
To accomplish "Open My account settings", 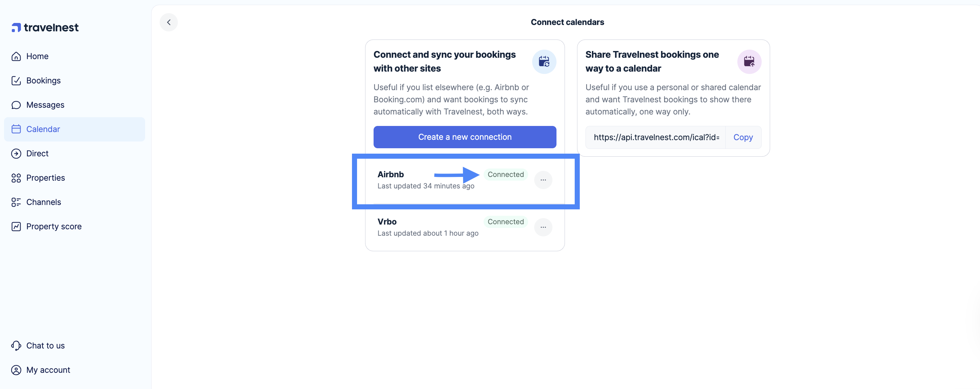I will pyautogui.click(x=16, y=370).
